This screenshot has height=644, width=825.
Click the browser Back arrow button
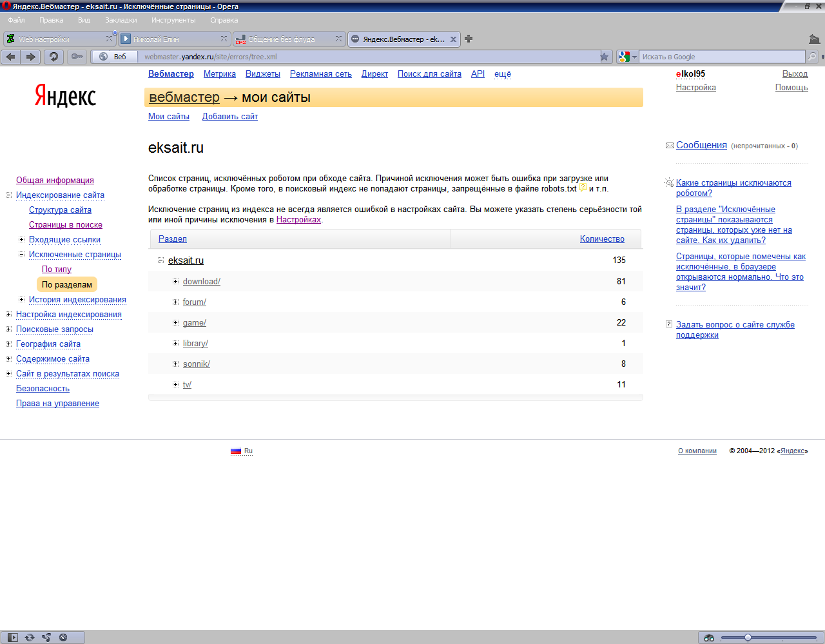tap(11, 57)
